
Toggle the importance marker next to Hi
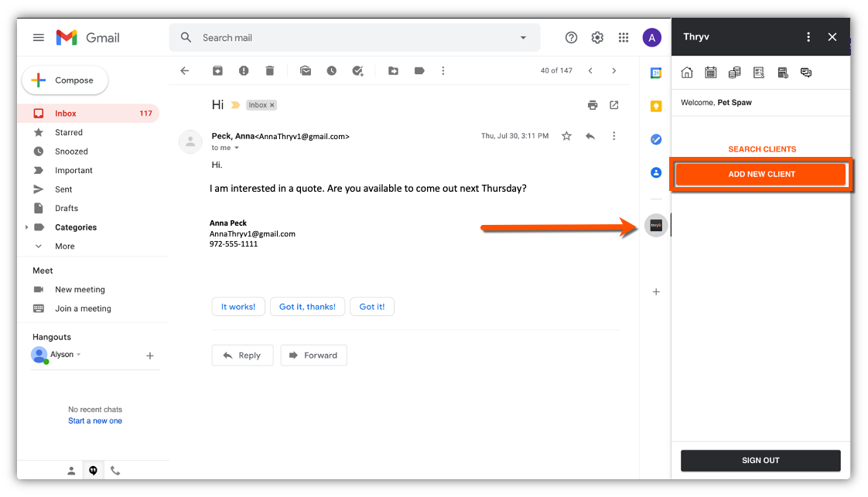(235, 105)
